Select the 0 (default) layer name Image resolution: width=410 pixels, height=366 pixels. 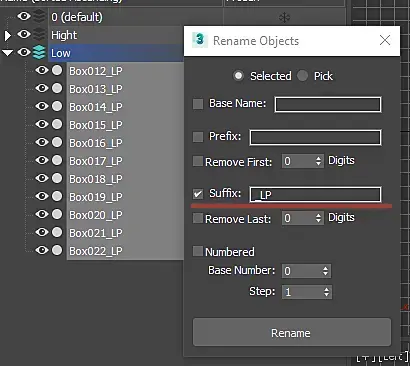click(x=77, y=17)
